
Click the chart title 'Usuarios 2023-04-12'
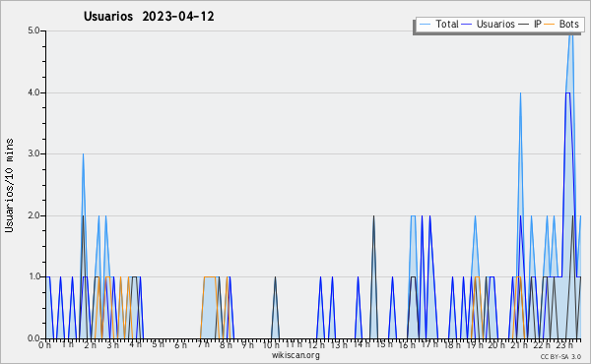tap(149, 17)
